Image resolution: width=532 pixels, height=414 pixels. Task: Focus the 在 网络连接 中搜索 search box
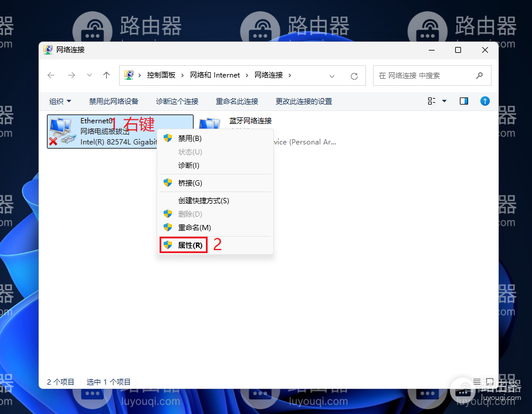(432, 75)
